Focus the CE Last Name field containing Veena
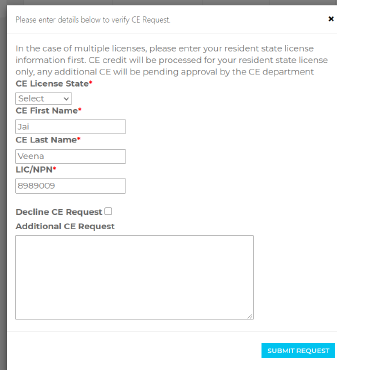Viewport: 384px width, 372px height. 70,156
